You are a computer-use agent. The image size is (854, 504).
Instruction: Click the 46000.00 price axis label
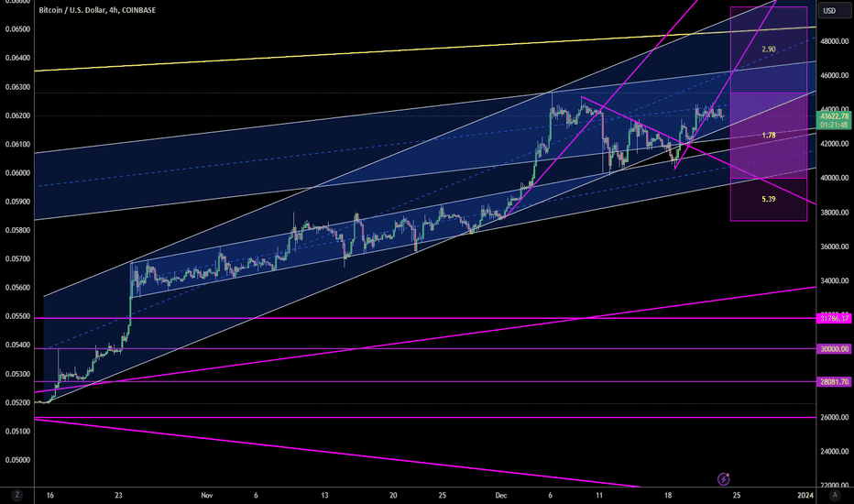pyautogui.click(x=835, y=75)
